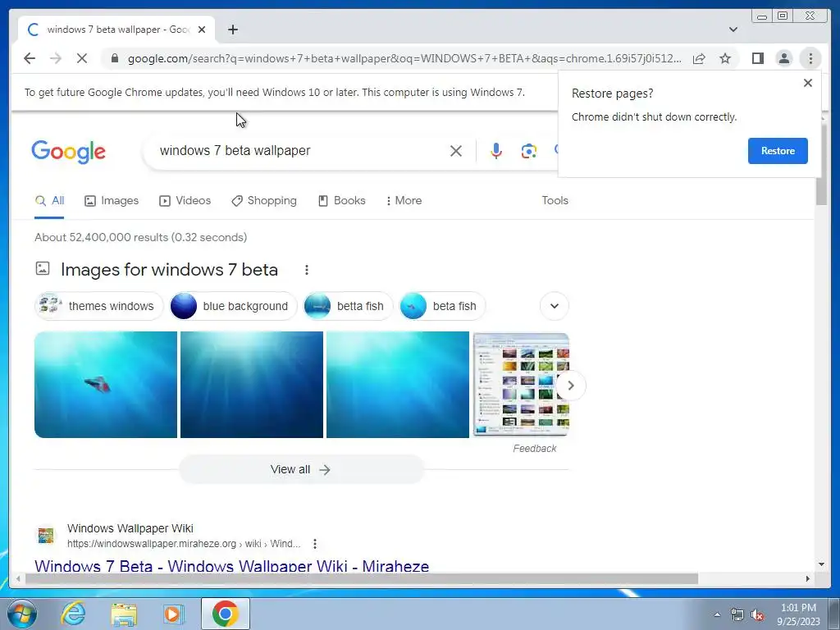The height and width of the screenshot is (630, 840).
Task: Open Chrome side panel
Action: tap(757, 58)
